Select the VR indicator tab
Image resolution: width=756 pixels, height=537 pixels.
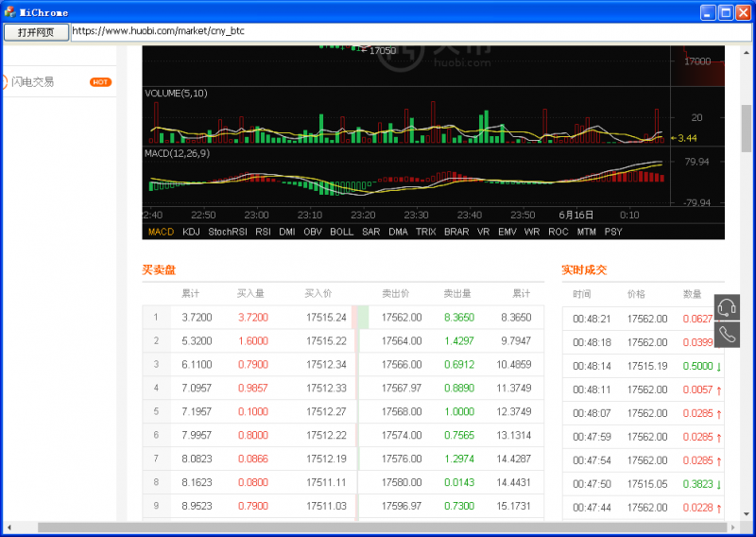coord(483,232)
